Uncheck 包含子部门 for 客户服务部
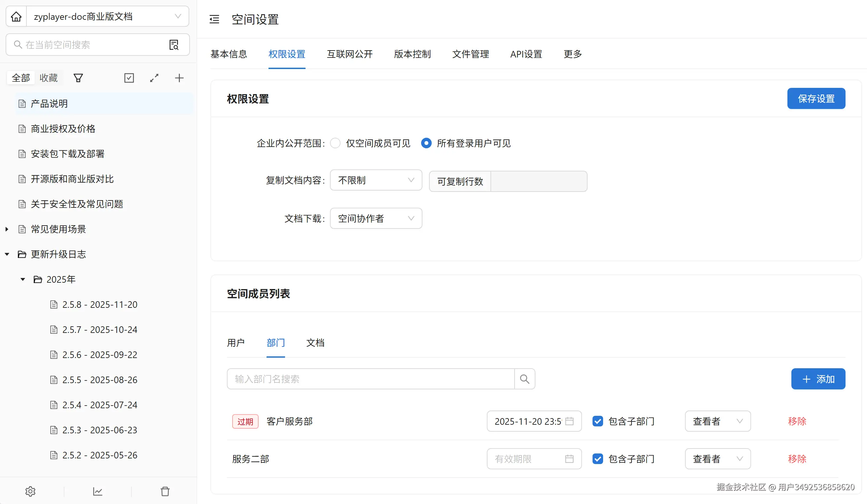This screenshot has width=867, height=504. click(x=597, y=421)
